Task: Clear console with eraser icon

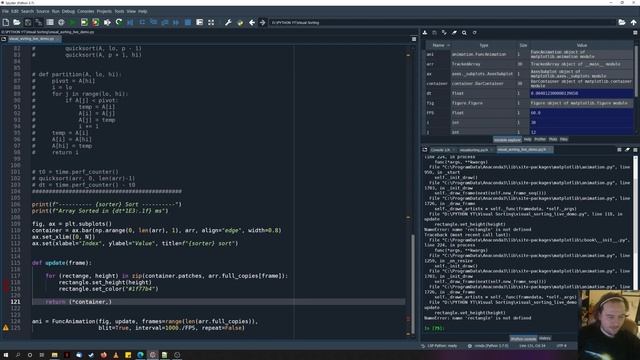Action: [x=627, y=150]
